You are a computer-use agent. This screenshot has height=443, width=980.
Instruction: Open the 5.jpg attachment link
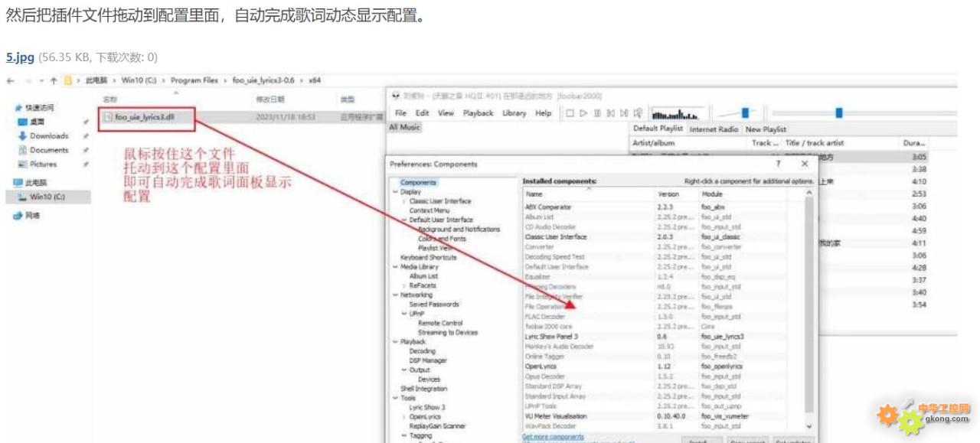(20, 57)
